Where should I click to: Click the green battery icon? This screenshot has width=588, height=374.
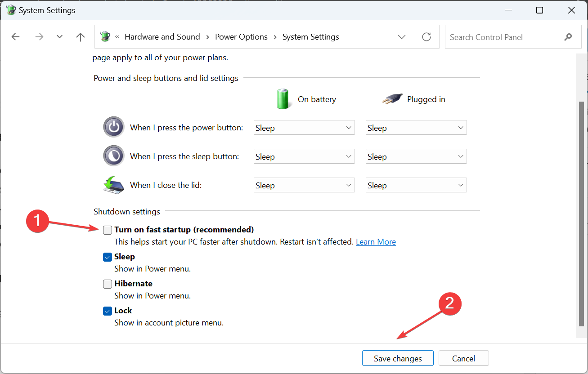click(283, 99)
